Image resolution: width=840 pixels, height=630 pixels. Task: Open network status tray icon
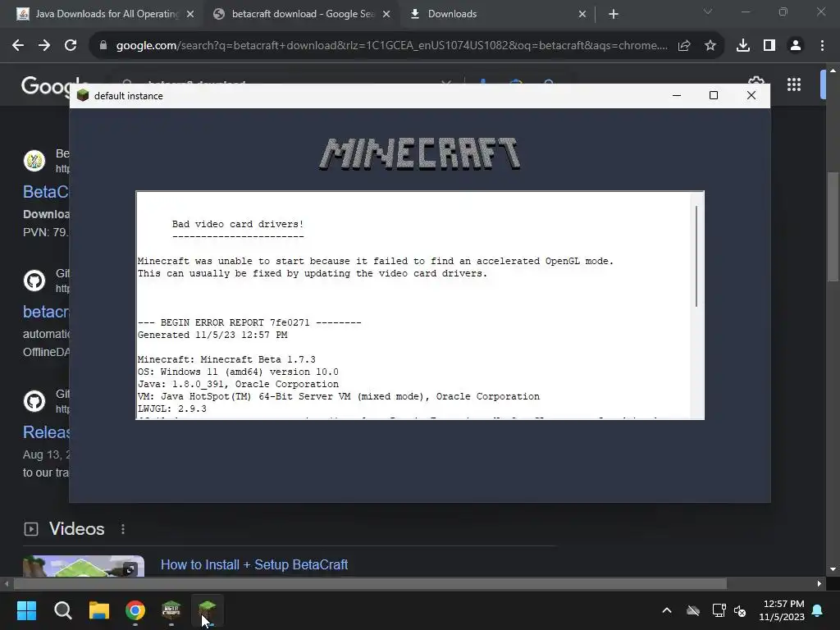[719, 610]
